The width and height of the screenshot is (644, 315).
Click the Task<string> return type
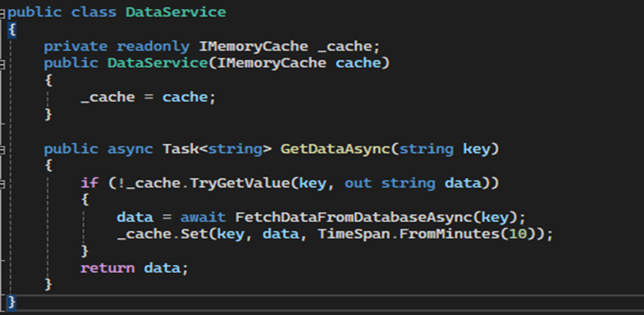(x=218, y=149)
